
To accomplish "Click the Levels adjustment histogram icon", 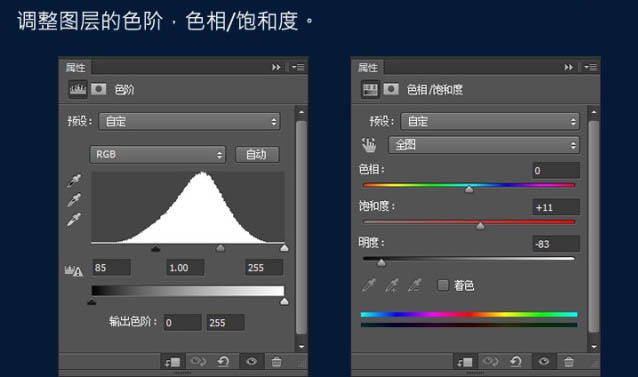I will point(77,89).
